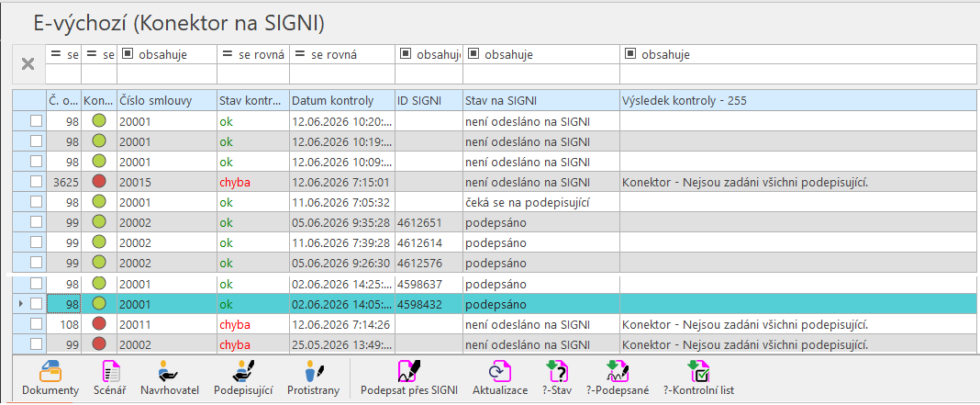Tick checkbox for highlighted row 4598432
The image size is (980, 405).
37,304
